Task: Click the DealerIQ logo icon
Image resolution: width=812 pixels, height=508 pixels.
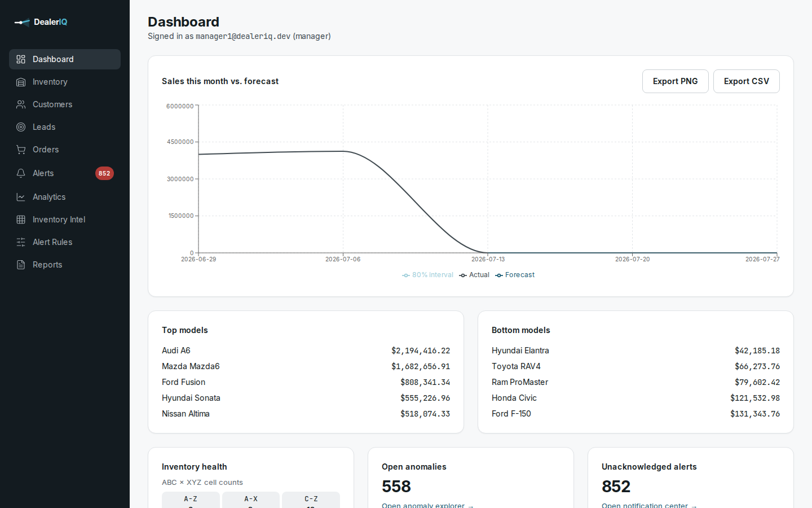Action: (x=22, y=22)
